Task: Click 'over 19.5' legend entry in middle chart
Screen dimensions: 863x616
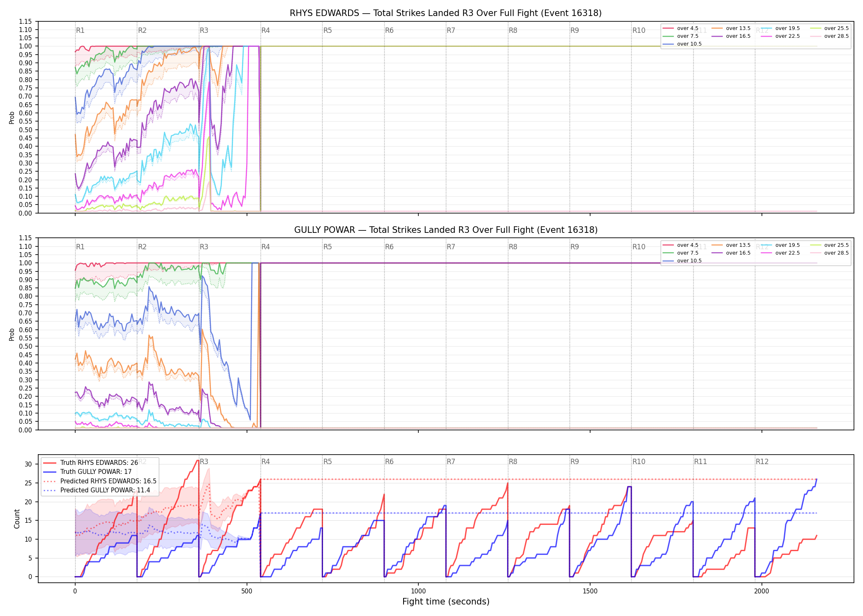Action: click(x=780, y=245)
